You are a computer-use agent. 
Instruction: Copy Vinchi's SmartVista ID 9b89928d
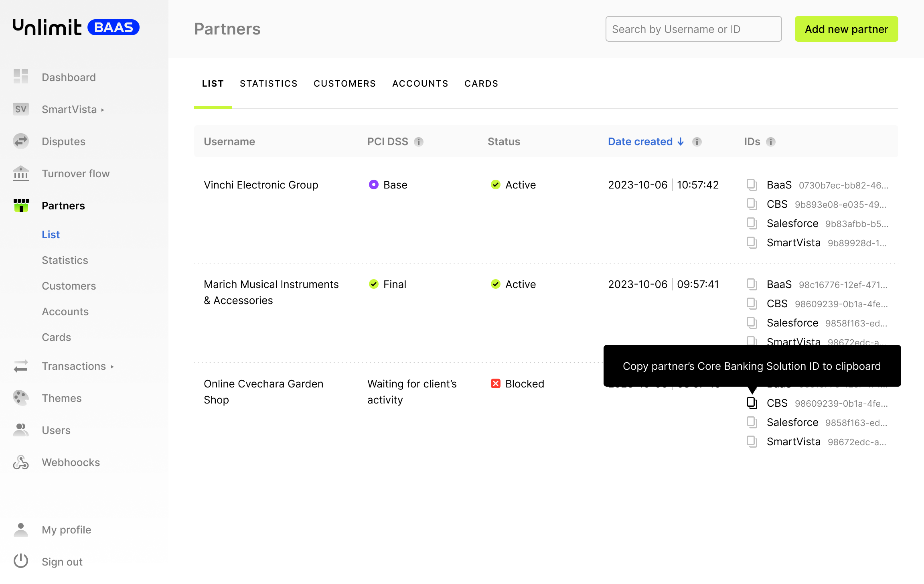point(752,243)
